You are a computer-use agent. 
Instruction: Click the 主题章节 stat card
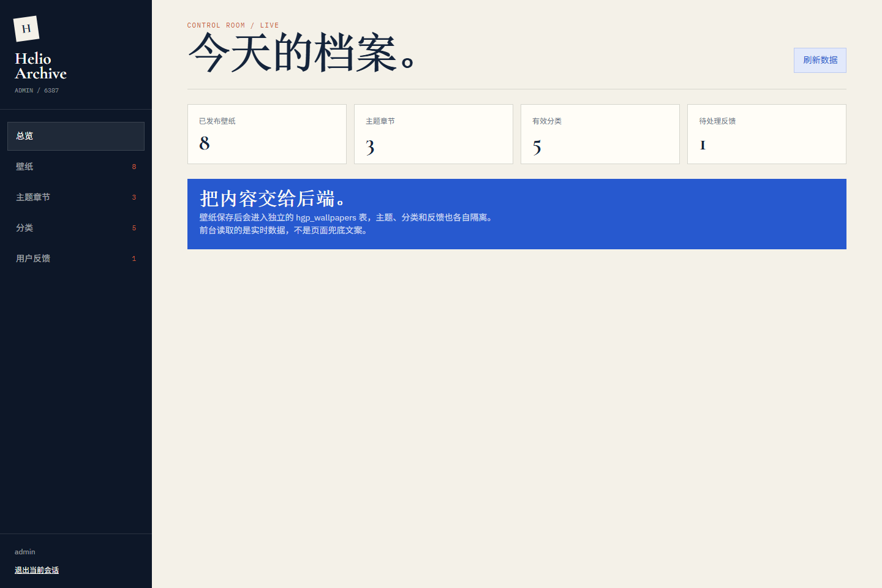click(x=434, y=134)
